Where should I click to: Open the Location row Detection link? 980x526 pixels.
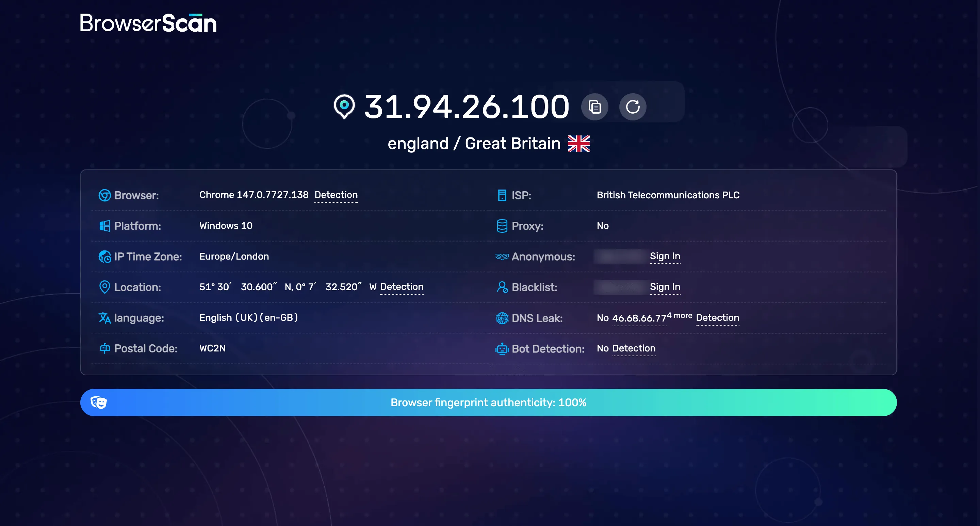pyautogui.click(x=402, y=287)
